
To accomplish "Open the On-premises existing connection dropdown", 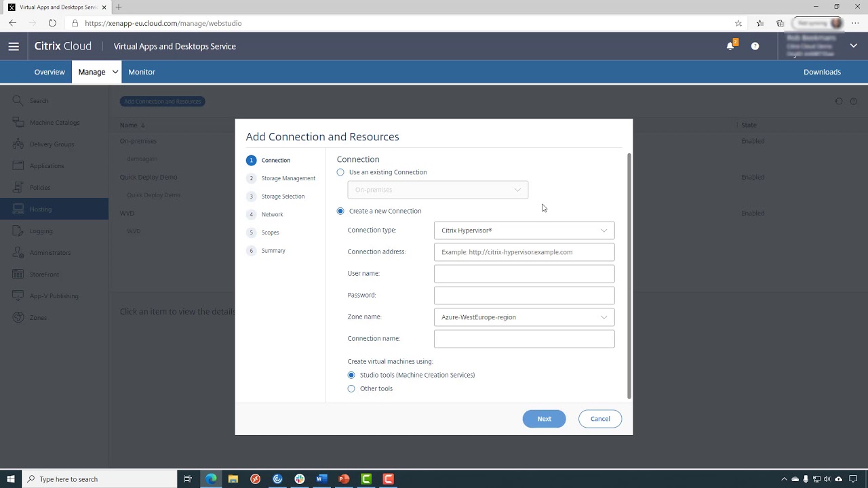I will pyautogui.click(x=438, y=190).
